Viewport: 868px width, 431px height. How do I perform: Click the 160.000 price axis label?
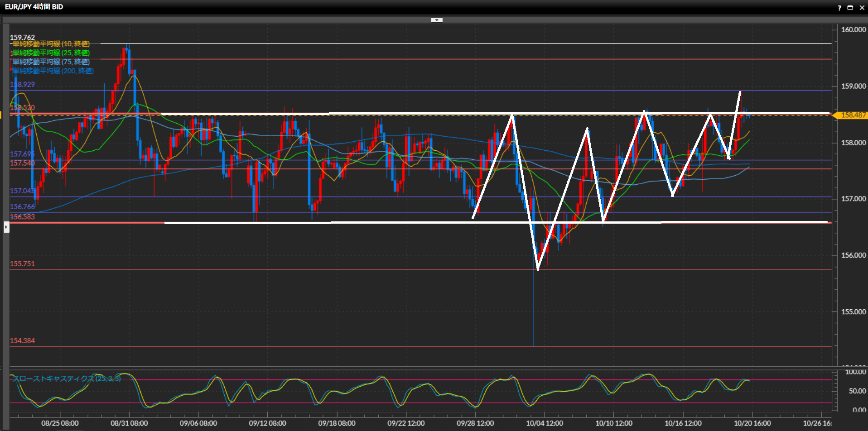pos(853,30)
